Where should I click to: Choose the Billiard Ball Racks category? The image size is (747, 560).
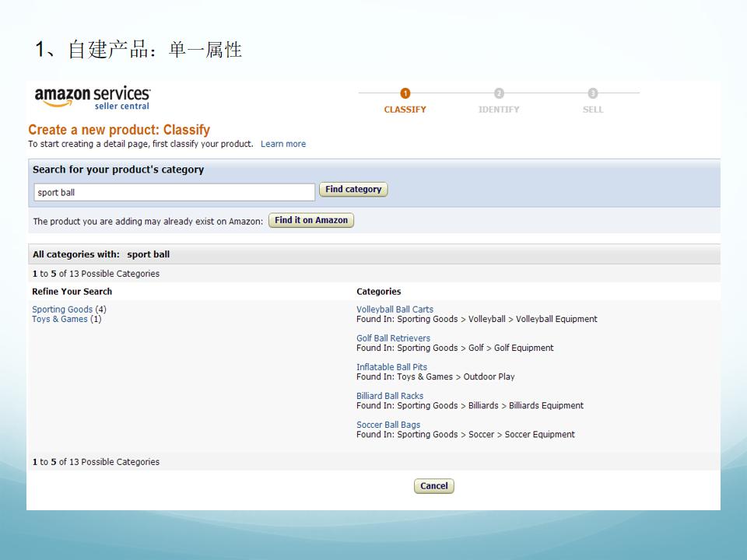pos(390,396)
